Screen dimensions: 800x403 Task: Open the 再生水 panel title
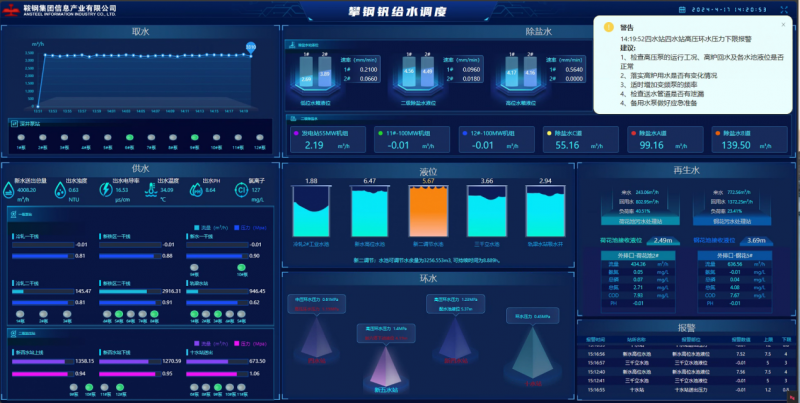click(688, 170)
